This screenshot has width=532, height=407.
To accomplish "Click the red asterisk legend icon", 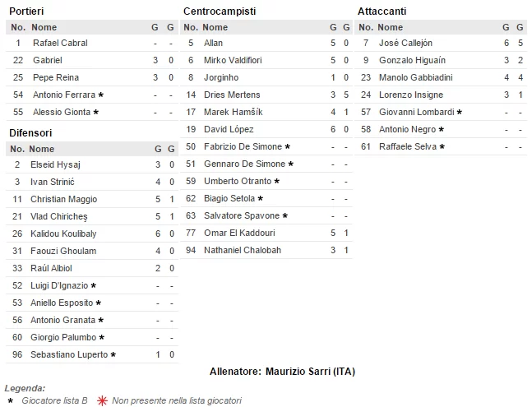I will click(103, 400).
